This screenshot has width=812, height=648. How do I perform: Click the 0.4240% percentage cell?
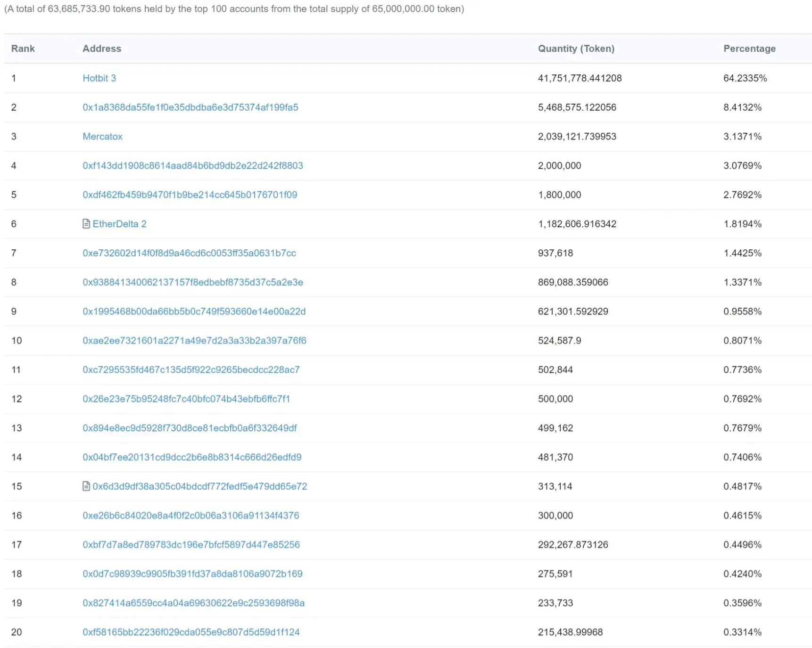743,574
